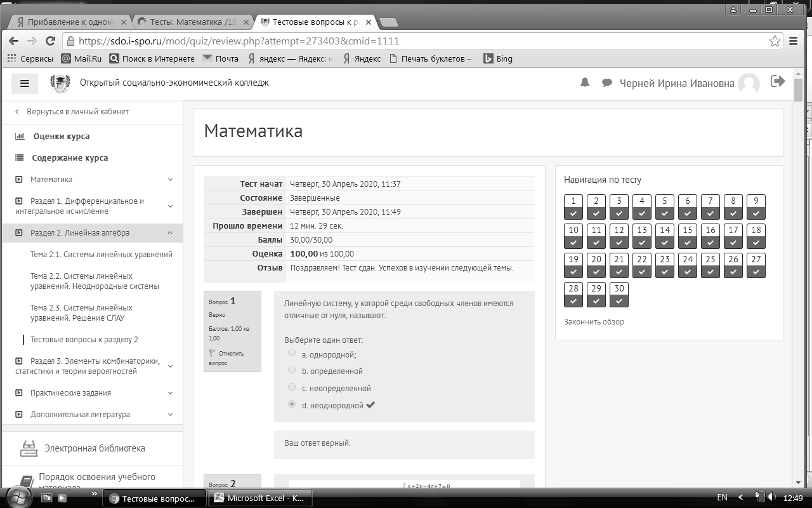Reload the page with refresh icon
Viewport: 812px width, 508px height.
pos(51,41)
